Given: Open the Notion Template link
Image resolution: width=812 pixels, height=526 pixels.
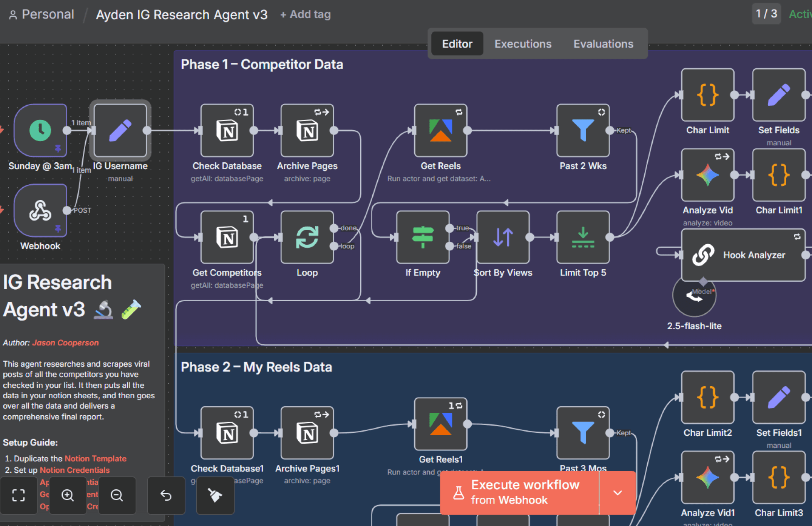Looking at the screenshot, I should [95, 458].
